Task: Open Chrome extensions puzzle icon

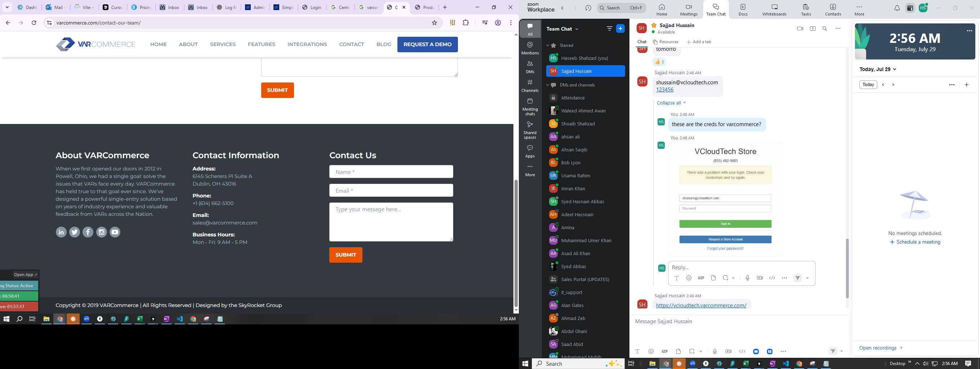Action: coord(465,23)
